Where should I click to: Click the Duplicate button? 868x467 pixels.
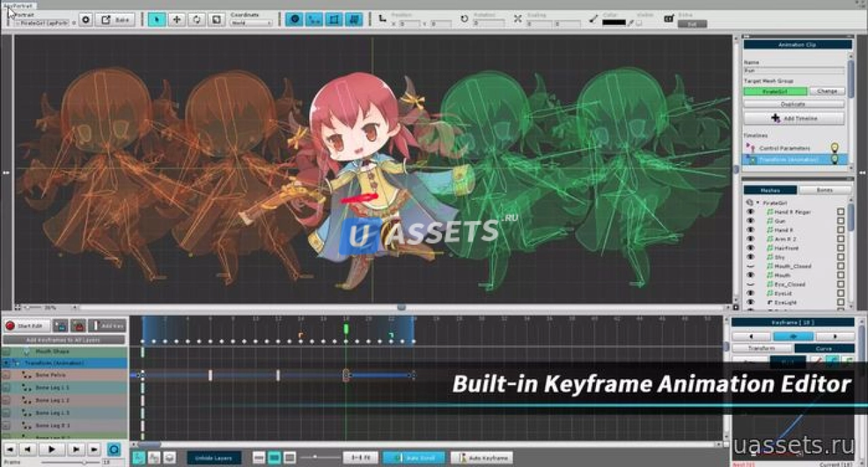point(794,104)
